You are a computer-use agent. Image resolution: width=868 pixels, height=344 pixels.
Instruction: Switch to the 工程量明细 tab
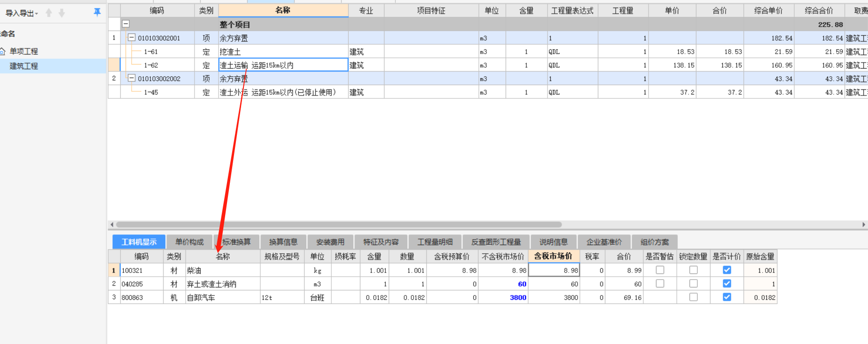pyautogui.click(x=435, y=242)
